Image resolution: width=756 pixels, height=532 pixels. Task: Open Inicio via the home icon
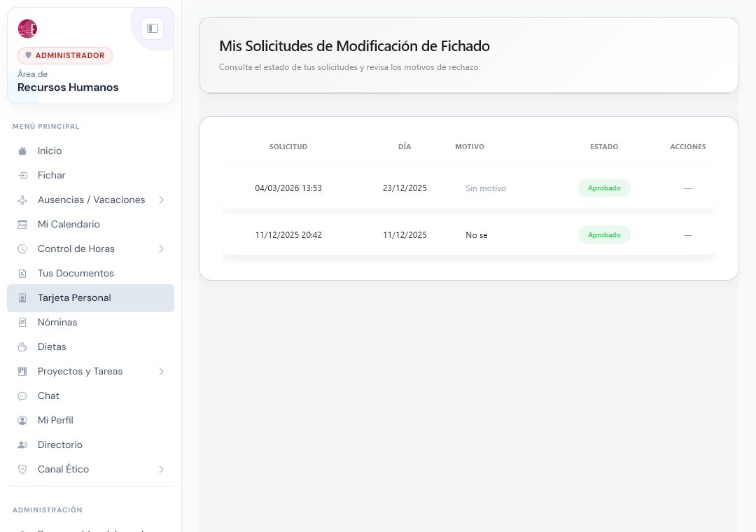[22, 151]
